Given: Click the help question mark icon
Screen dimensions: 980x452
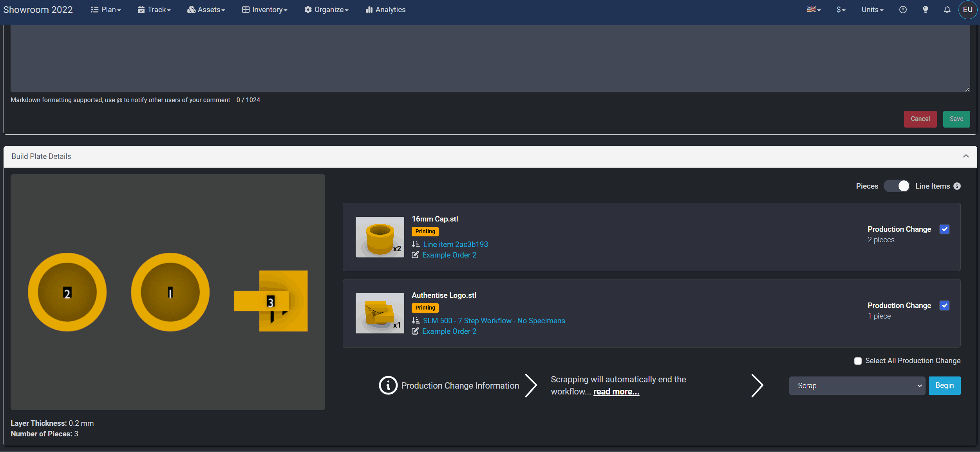Looking at the screenshot, I should click(903, 10).
